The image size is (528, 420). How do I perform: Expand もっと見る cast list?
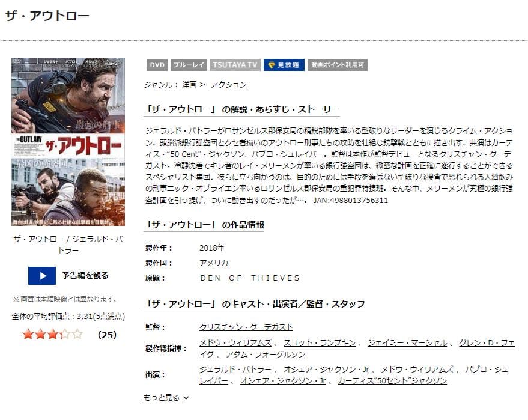(x=162, y=397)
